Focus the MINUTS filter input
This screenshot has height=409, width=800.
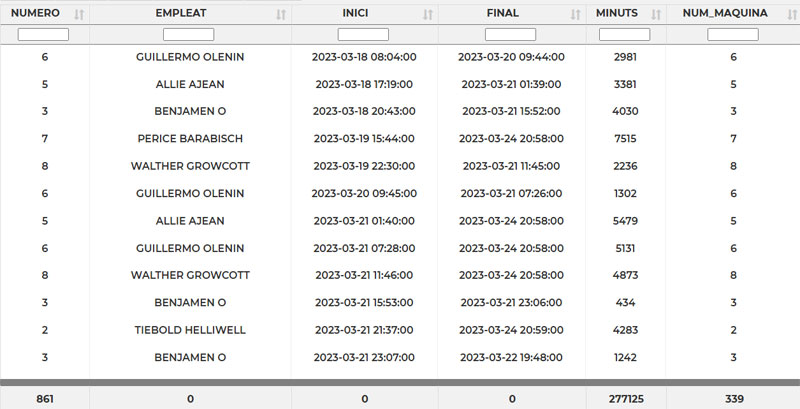[x=624, y=34]
